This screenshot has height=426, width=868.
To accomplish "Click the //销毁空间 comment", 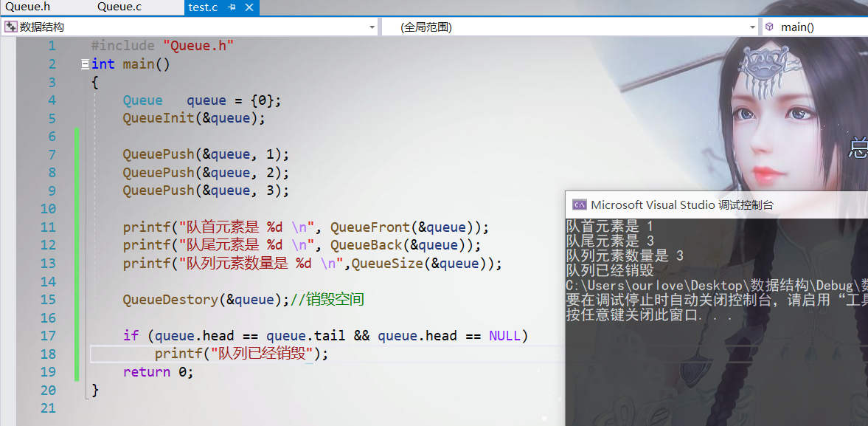I will coord(327,300).
